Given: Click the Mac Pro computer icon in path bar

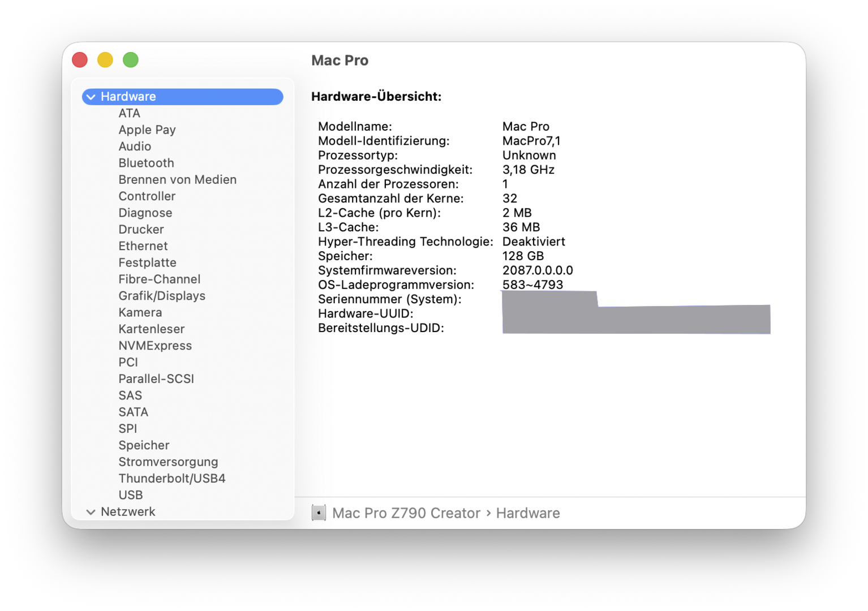Looking at the screenshot, I should pyautogui.click(x=319, y=513).
